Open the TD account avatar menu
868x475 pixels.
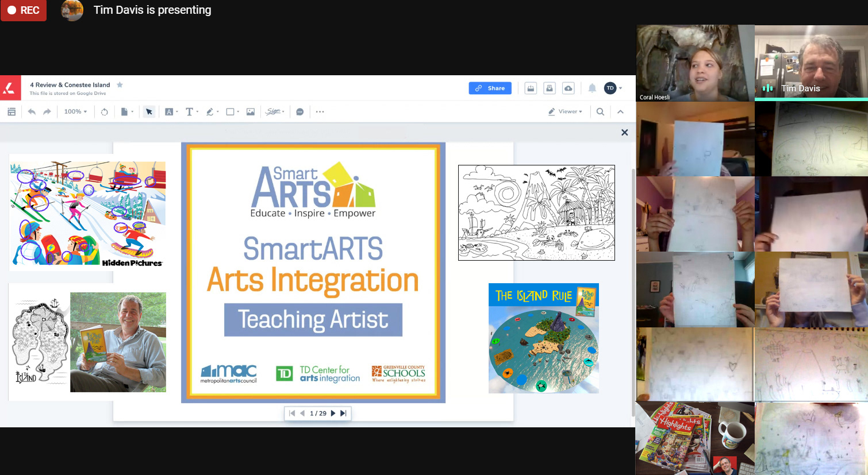point(613,88)
